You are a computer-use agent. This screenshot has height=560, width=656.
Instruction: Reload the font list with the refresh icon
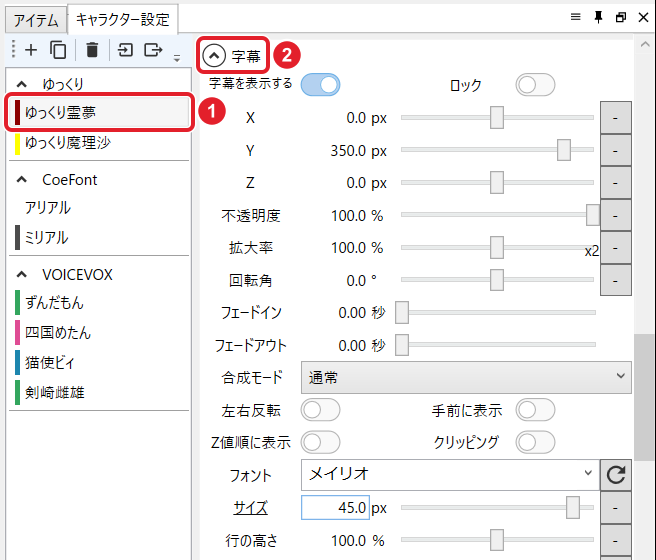point(616,475)
